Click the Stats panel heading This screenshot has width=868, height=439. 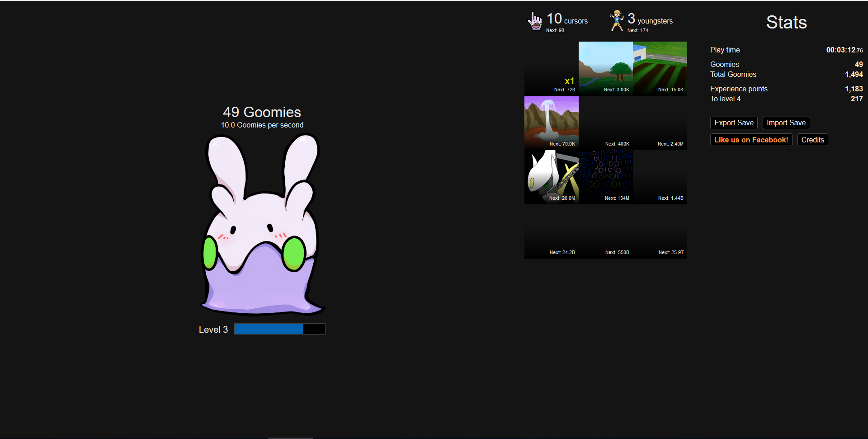787,22
